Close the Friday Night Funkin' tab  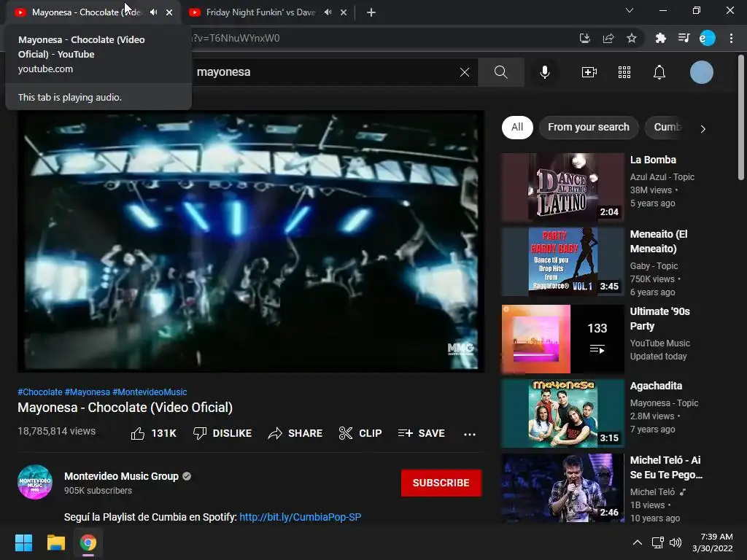point(344,12)
